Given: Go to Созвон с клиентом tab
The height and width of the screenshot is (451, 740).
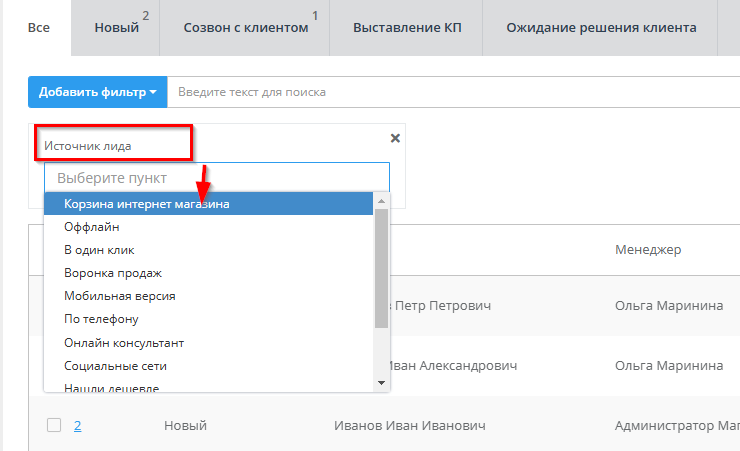Looking at the screenshot, I should (246, 28).
